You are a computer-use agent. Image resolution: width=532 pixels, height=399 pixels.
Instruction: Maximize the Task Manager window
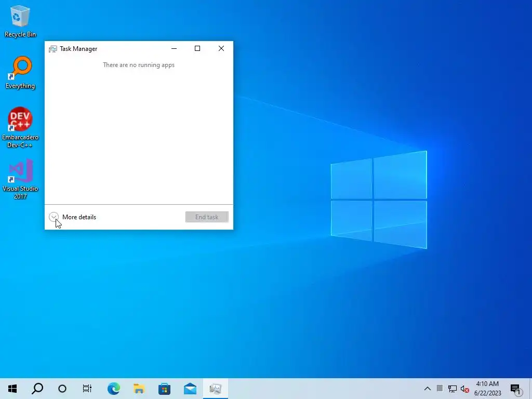pyautogui.click(x=197, y=48)
